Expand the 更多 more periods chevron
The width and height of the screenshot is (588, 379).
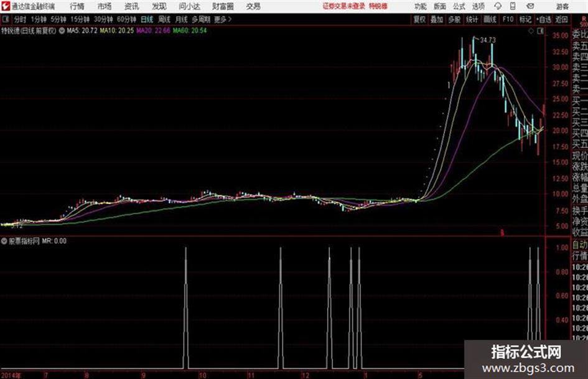(223, 19)
